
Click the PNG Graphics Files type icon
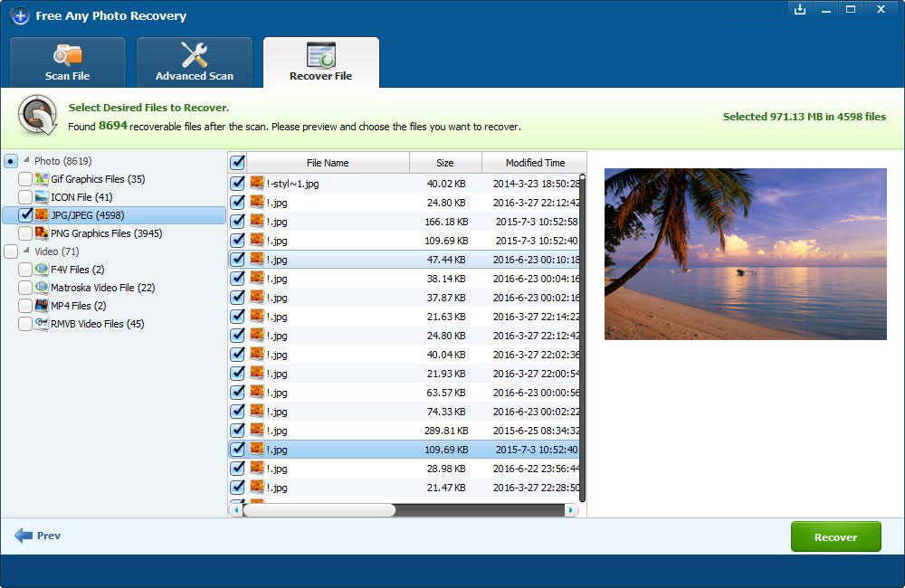[42, 233]
